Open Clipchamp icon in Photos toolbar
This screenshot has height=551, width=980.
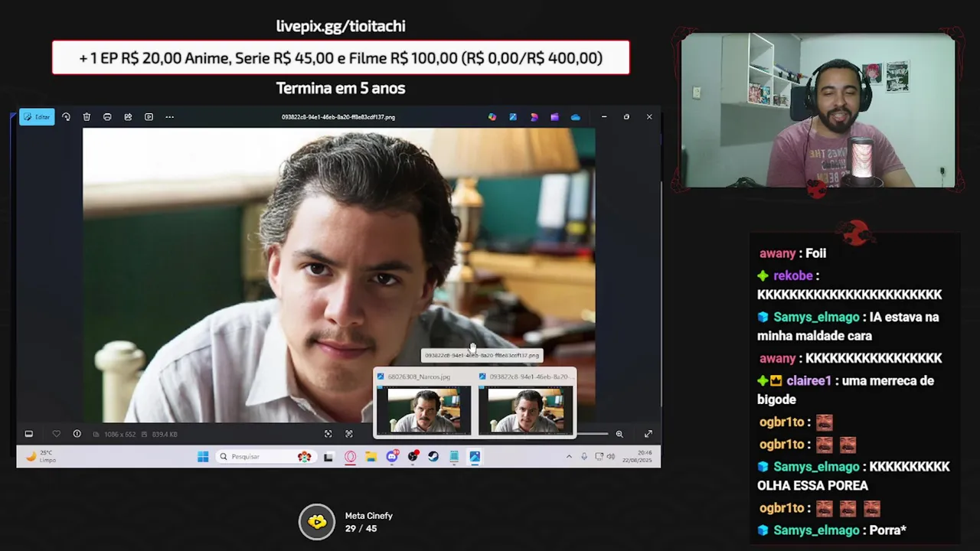[x=534, y=117]
